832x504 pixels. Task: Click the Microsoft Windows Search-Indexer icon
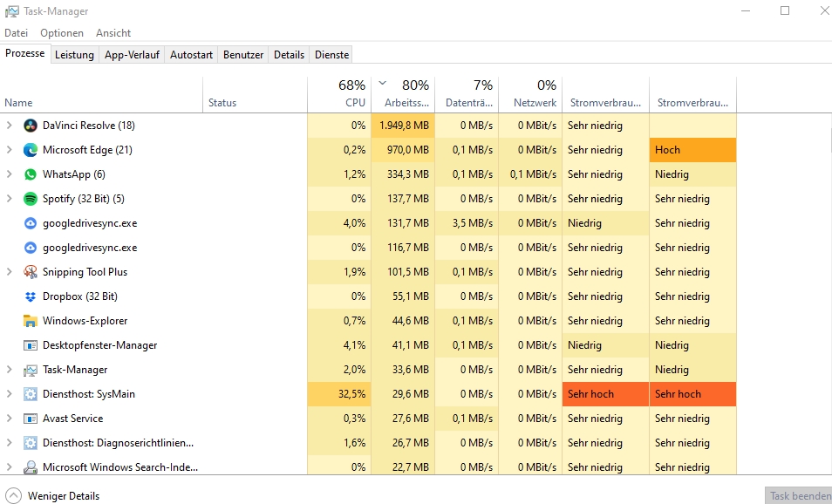click(31, 467)
